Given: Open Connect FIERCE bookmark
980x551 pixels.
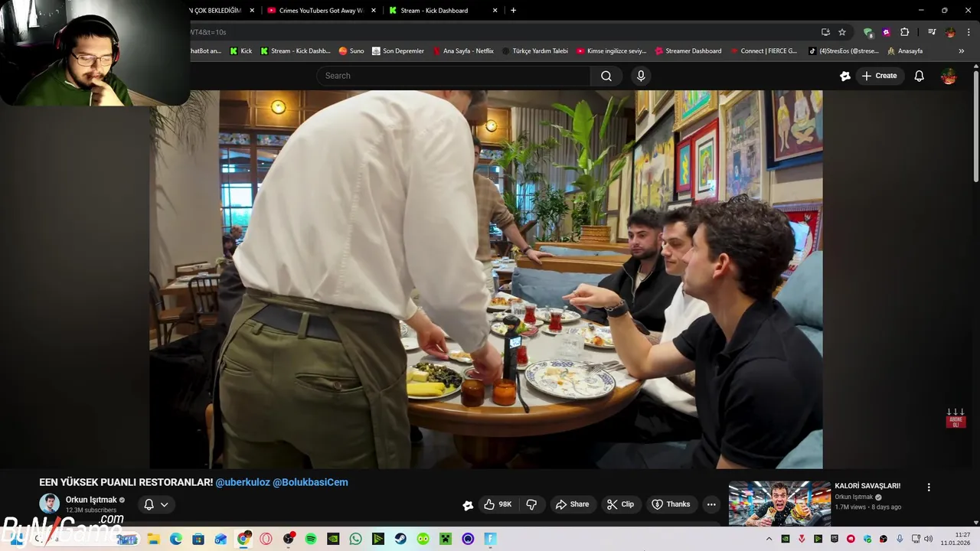Looking at the screenshot, I should (763, 51).
